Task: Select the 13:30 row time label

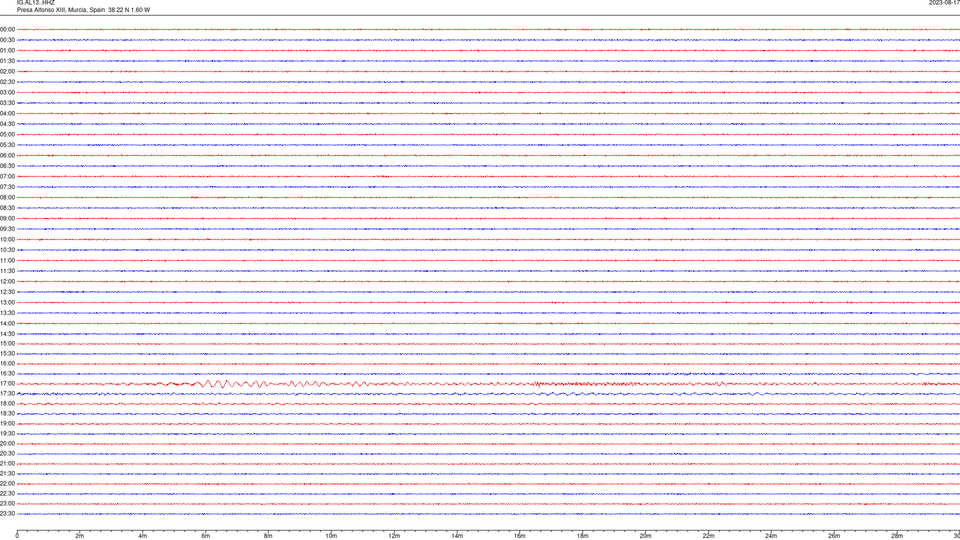Action: tap(7, 313)
